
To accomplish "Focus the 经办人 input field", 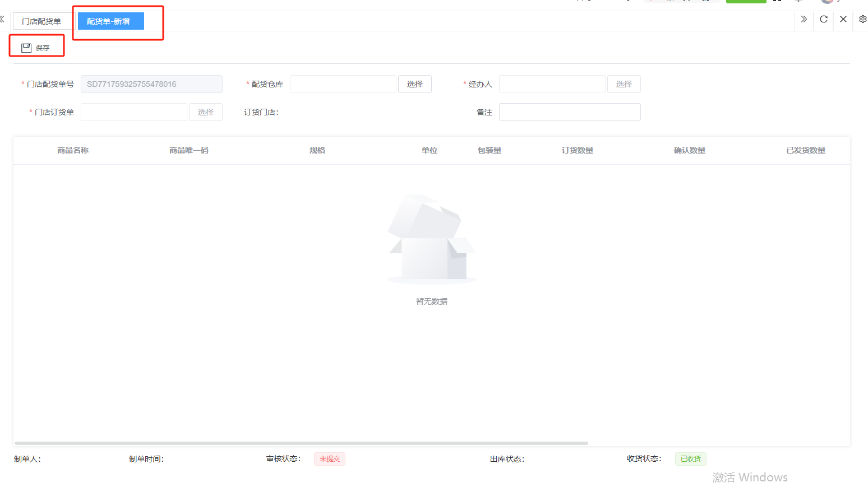I will 552,84.
